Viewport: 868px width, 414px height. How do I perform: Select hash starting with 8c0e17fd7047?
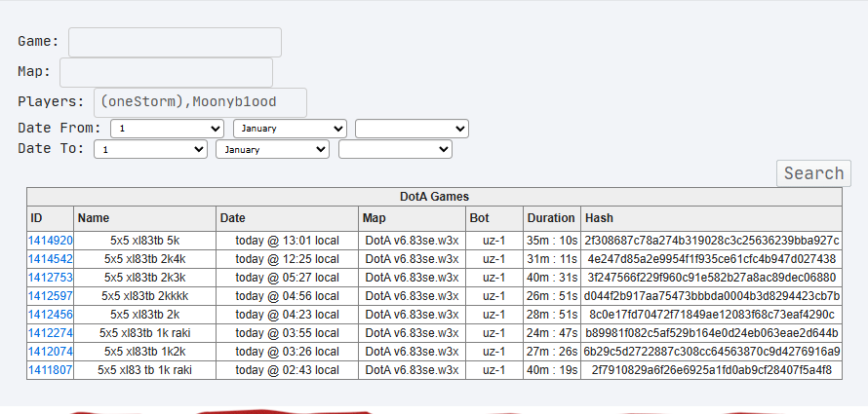(x=711, y=315)
